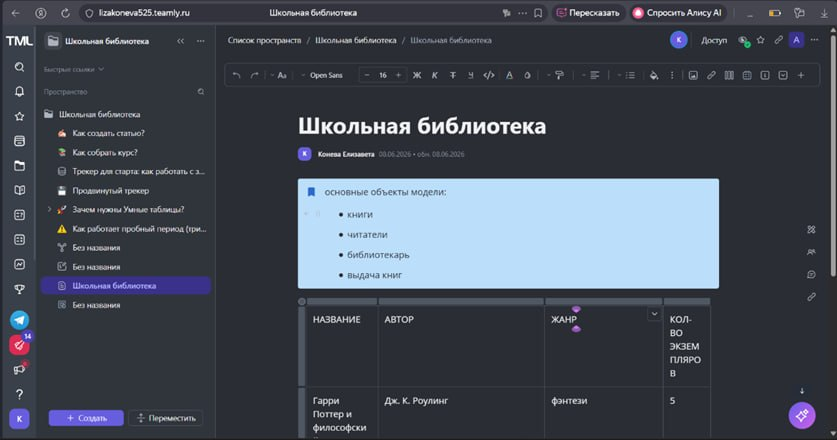Open favorites star in left rail
Screen dimensions: 837x440
pyautogui.click(x=19, y=116)
